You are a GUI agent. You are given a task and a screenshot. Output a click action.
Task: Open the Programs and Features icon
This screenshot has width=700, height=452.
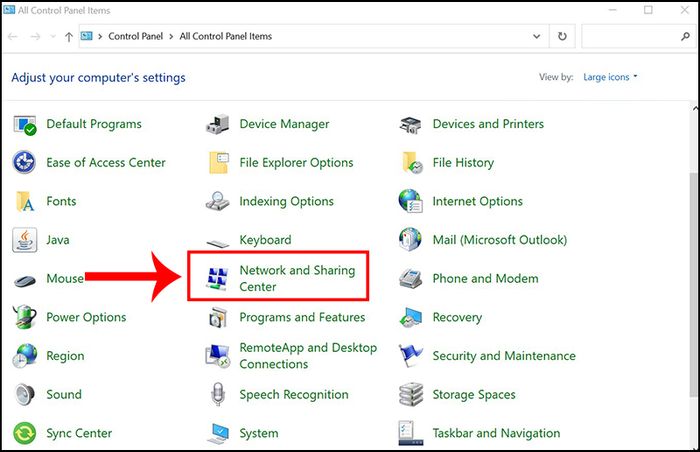point(218,317)
